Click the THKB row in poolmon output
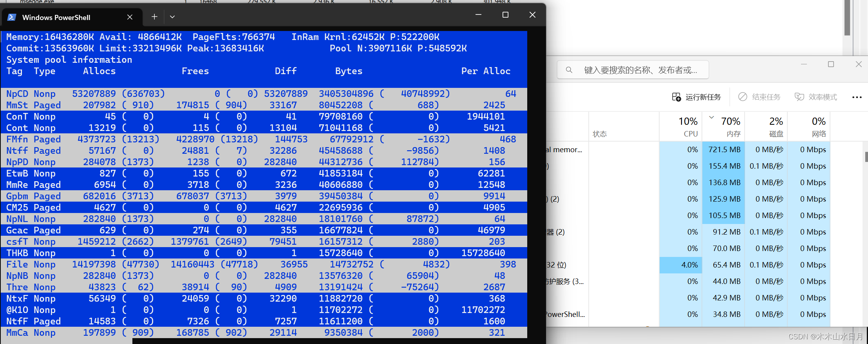 tap(264, 253)
